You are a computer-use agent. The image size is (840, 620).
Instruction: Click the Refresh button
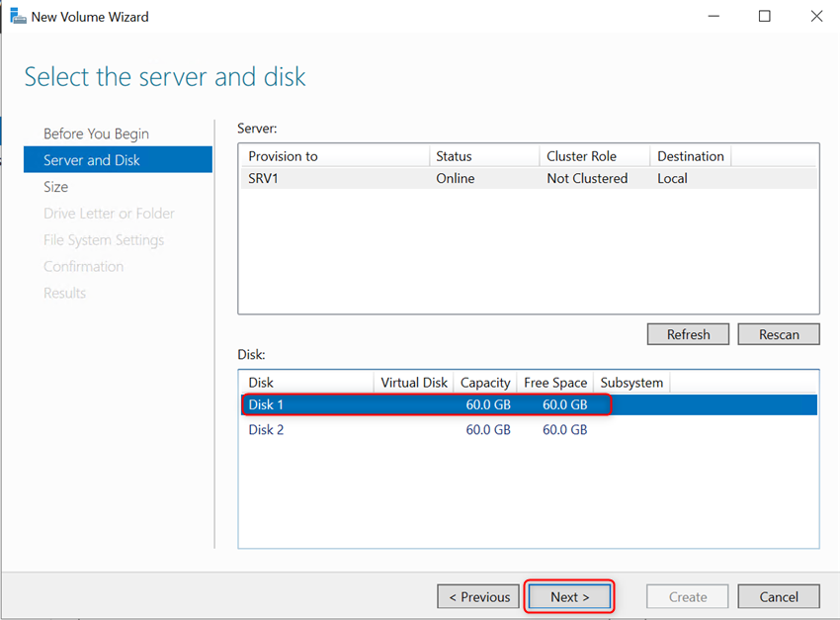click(688, 333)
